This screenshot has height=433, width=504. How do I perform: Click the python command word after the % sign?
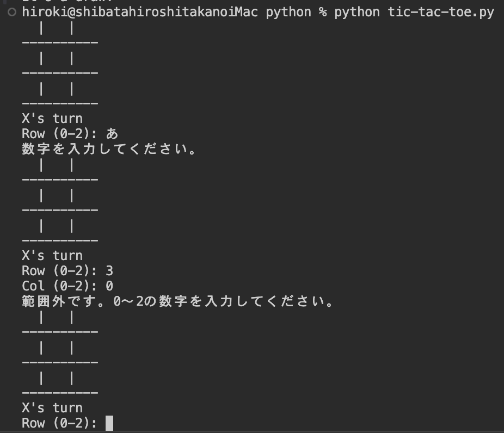(x=357, y=13)
